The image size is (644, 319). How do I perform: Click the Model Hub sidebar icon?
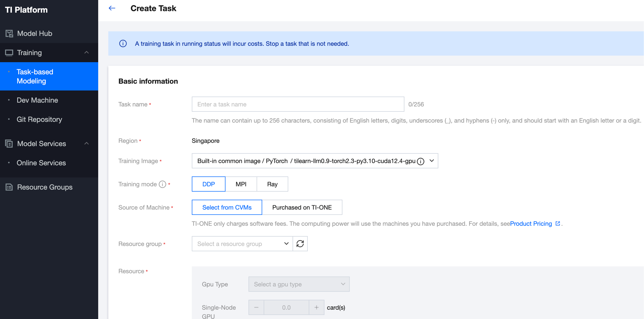pyautogui.click(x=9, y=33)
